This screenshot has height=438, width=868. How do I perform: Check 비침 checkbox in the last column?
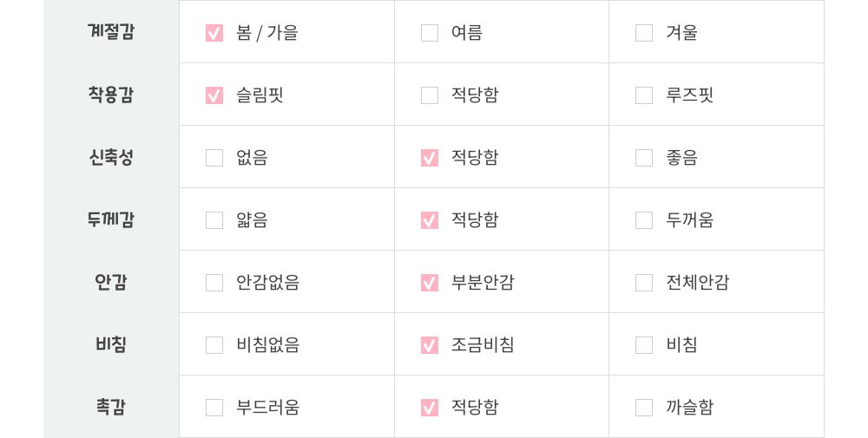tap(644, 345)
